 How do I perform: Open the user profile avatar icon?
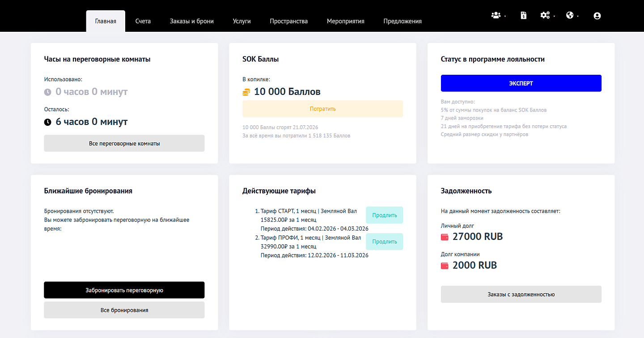pyautogui.click(x=597, y=16)
